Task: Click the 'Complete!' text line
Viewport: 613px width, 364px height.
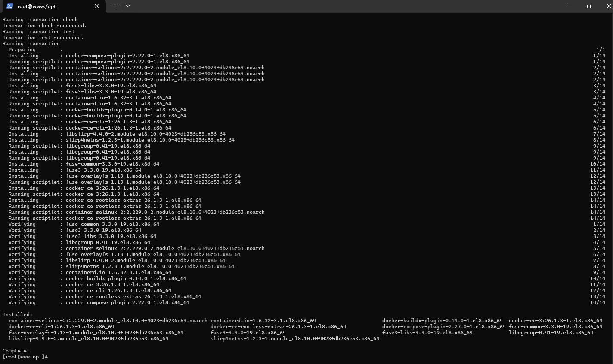Action: [16, 351]
